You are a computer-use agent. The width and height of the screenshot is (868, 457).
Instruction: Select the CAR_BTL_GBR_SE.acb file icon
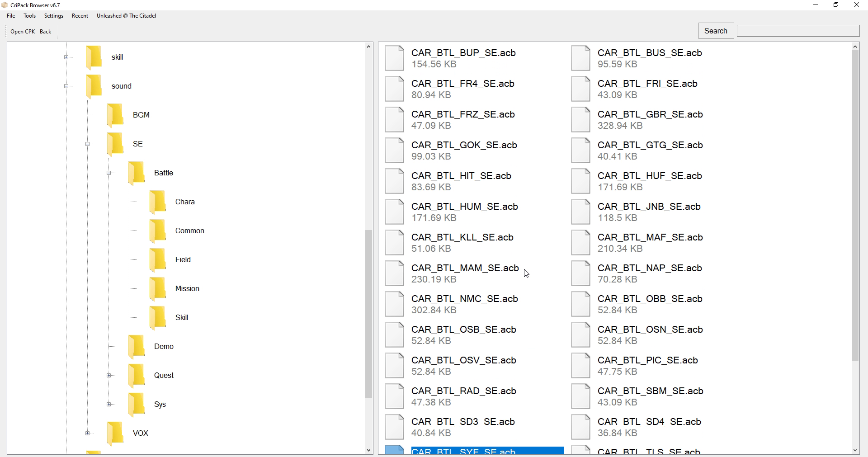[580, 120]
